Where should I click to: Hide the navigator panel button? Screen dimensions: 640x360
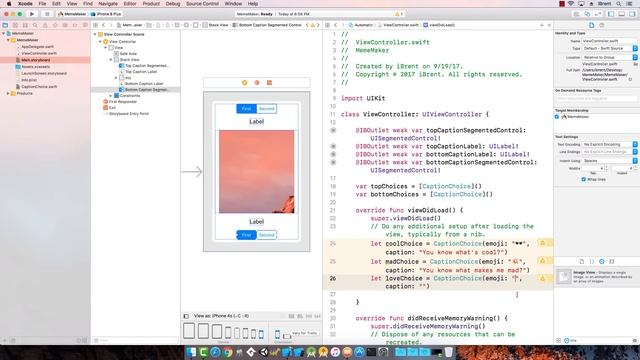pyautogui.click(x=611, y=14)
